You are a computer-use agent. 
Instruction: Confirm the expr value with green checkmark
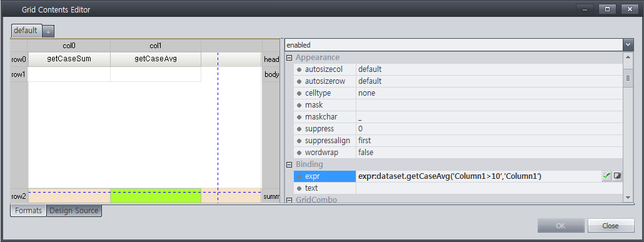coord(606,176)
